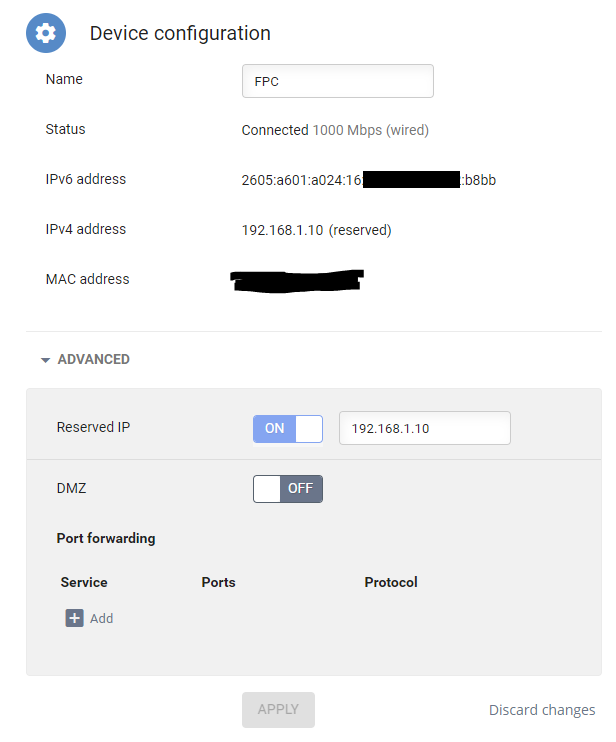616x742 pixels.
Task: Turn off the Reserved IP toggle
Action: pos(288,429)
